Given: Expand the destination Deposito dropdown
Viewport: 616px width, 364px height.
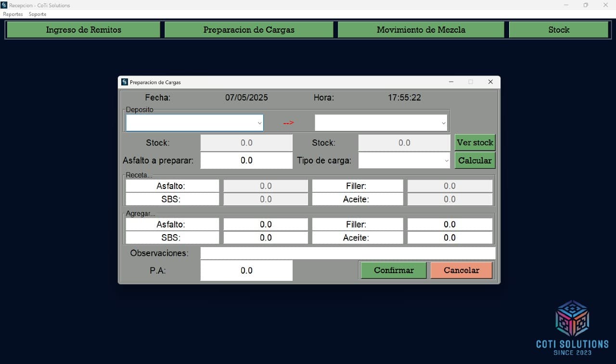Looking at the screenshot, I should coord(381,123).
